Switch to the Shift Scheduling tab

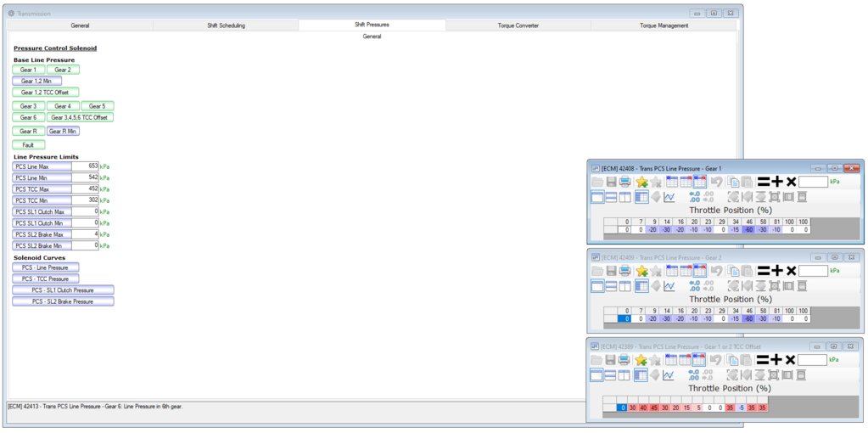coord(226,25)
